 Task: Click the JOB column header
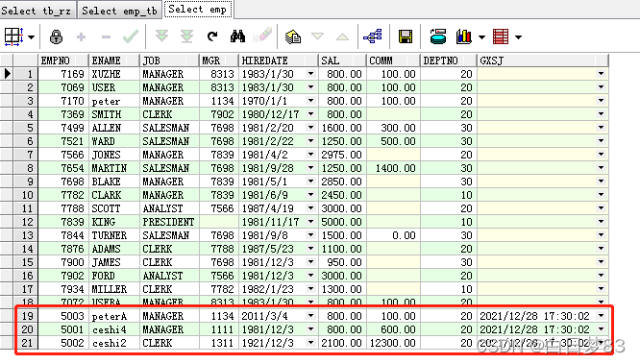tap(169, 61)
